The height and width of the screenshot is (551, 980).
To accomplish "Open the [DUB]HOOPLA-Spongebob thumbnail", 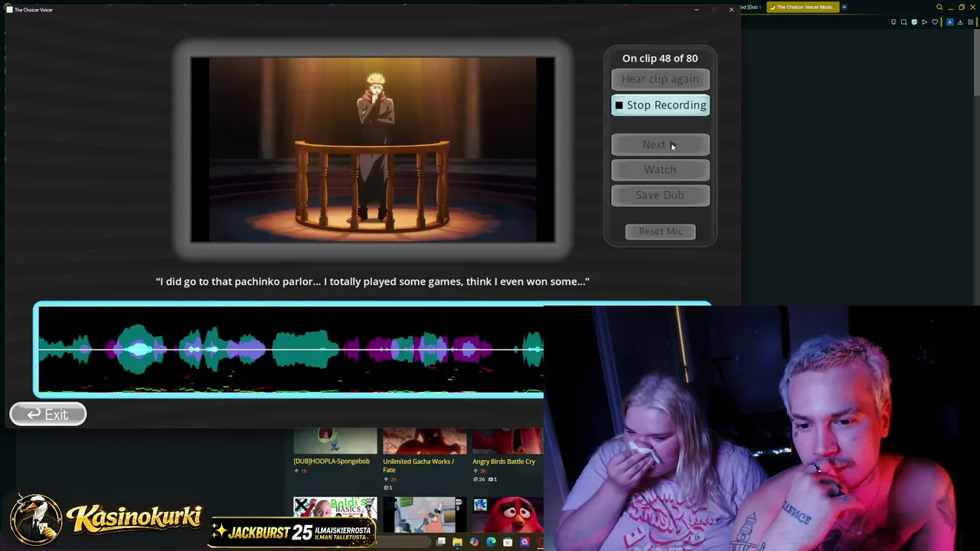I will [x=335, y=442].
